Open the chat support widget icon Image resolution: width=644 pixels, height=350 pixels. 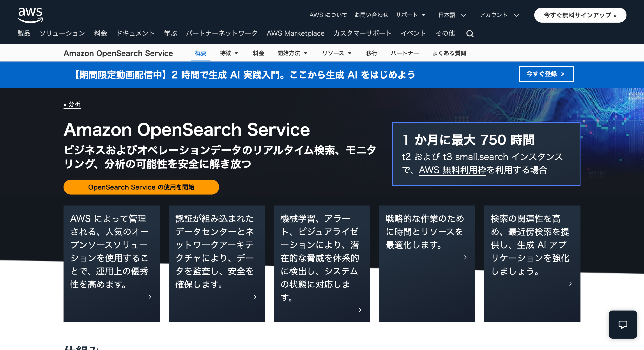(623, 325)
